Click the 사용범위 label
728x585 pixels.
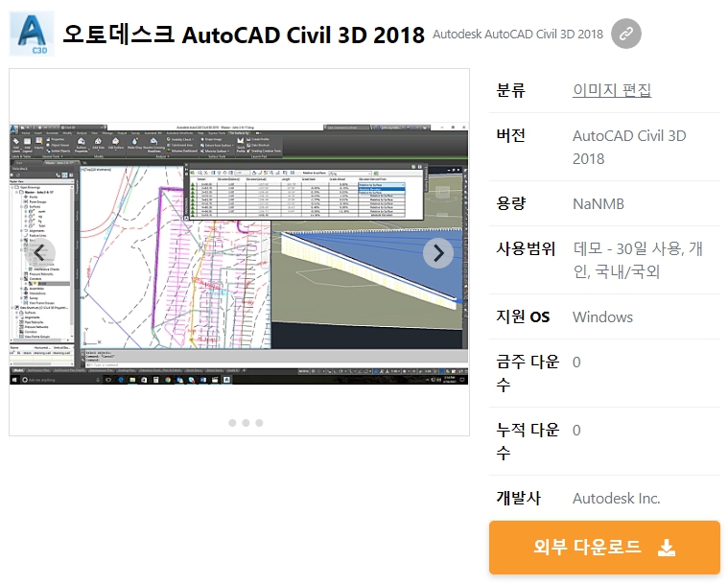click(x=526, y=248)
